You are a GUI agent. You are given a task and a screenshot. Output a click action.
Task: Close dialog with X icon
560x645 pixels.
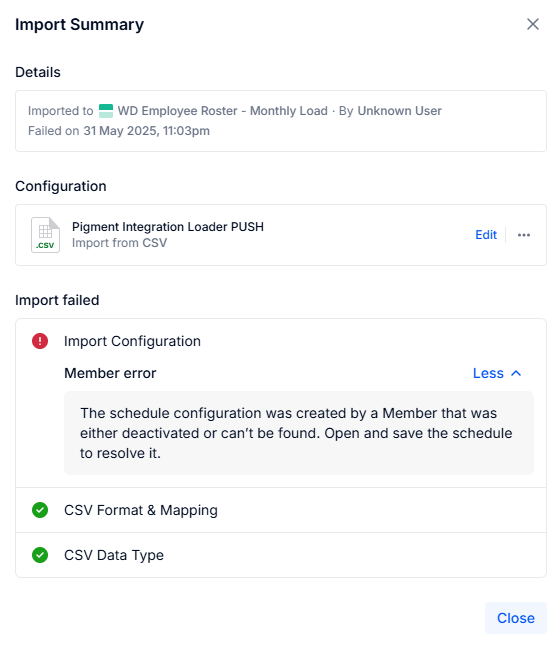(x=532, y=24)
